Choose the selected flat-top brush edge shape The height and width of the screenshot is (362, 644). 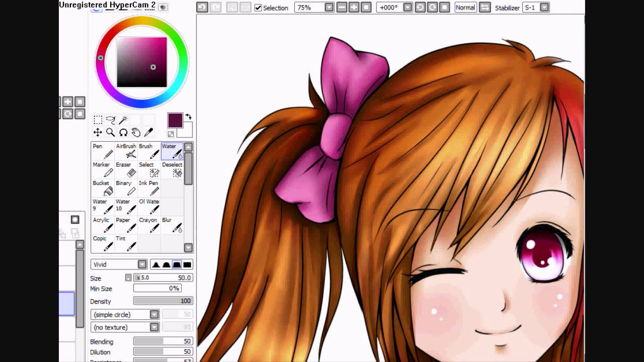click(x=177, y=264)
